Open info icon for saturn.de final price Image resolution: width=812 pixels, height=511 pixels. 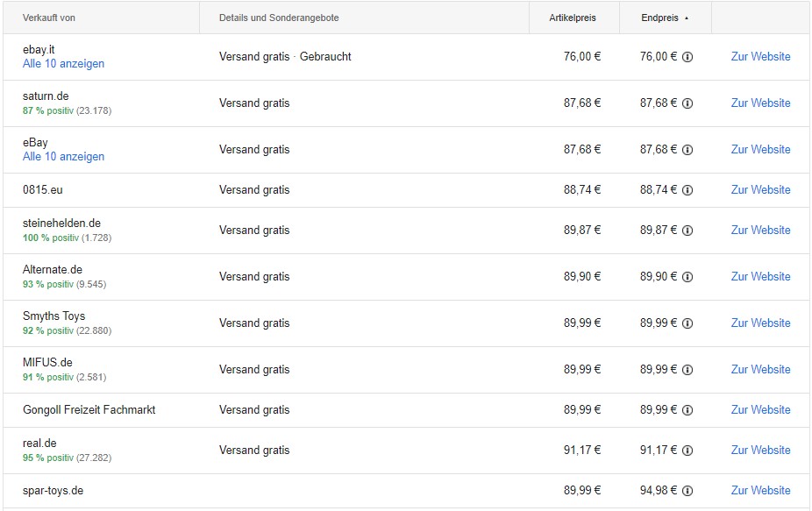point(687,103)
